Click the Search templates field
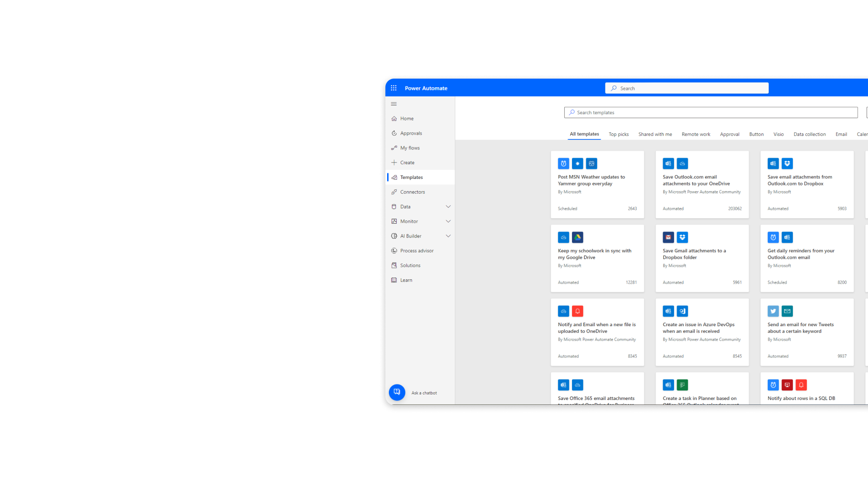 pos(711,112)
